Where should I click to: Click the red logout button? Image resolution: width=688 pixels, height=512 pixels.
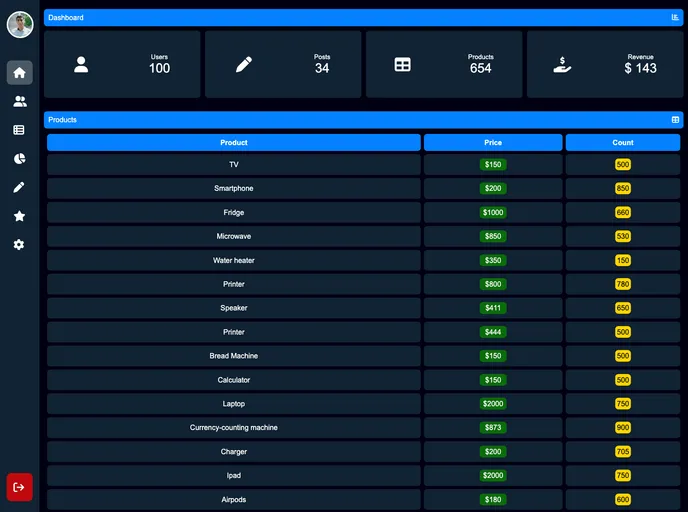point(19,487)
